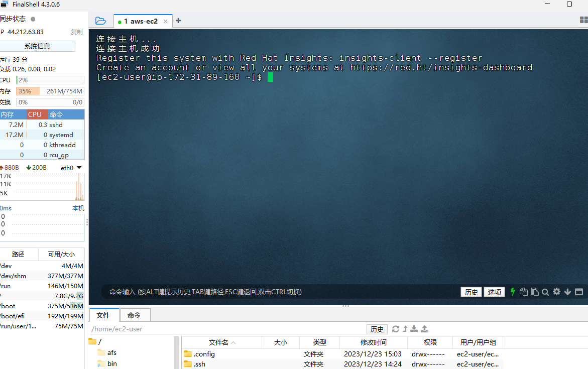Image resolution: width=588 pixels, height=369 pixels.
Task: Close the aws-ec2 tab
Action: tap(165, 22)
